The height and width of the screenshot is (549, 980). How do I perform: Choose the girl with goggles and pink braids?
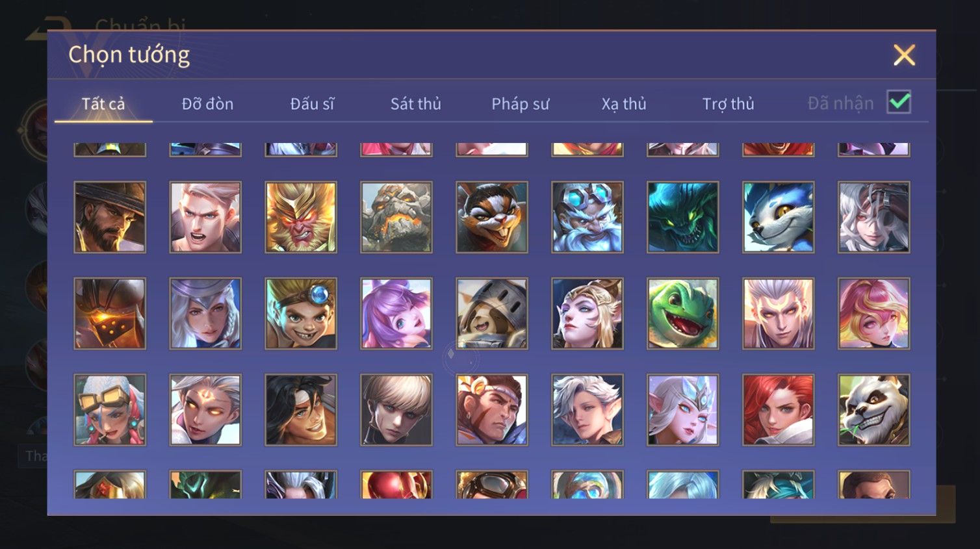[110, 409]
